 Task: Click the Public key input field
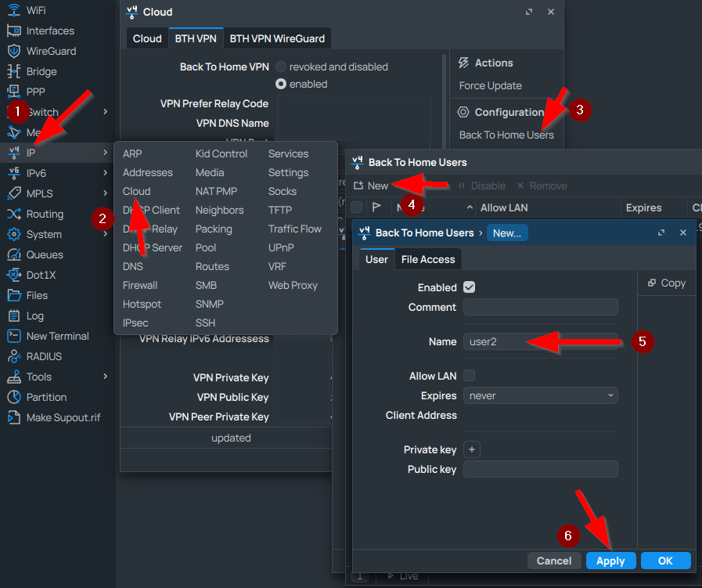pyautogui.click(x=540, y=469)
